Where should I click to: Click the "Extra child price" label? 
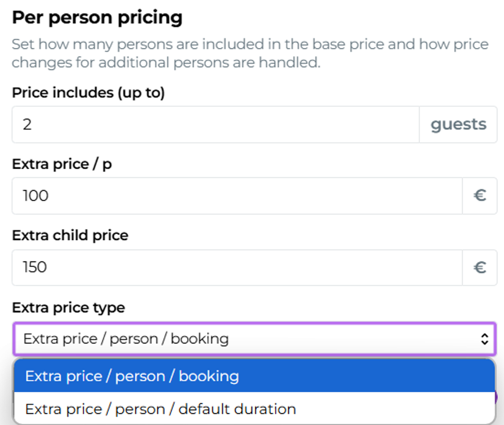[70, 236]
